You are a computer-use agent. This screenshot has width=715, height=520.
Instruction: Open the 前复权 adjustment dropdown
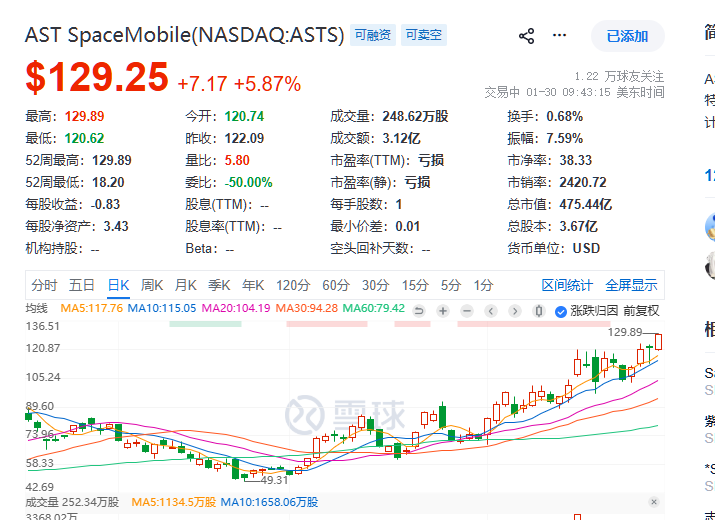pyautogui.click(x=641, y=311)
